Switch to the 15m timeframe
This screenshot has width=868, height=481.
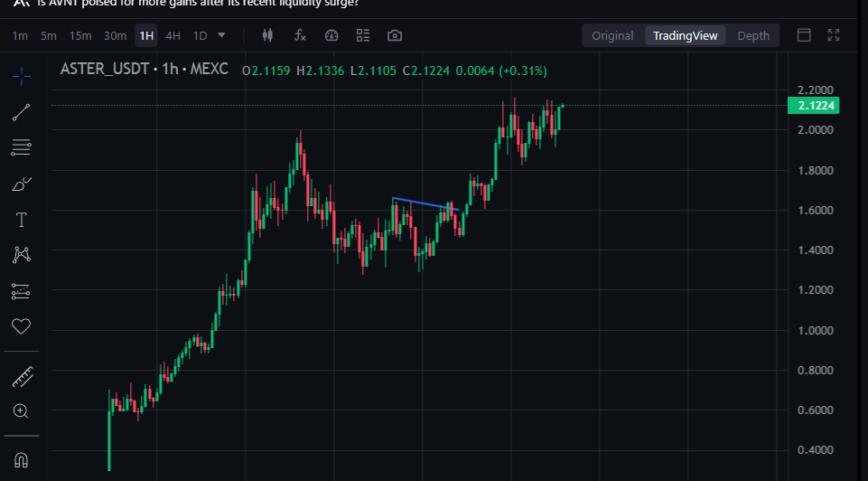[80, 35]
